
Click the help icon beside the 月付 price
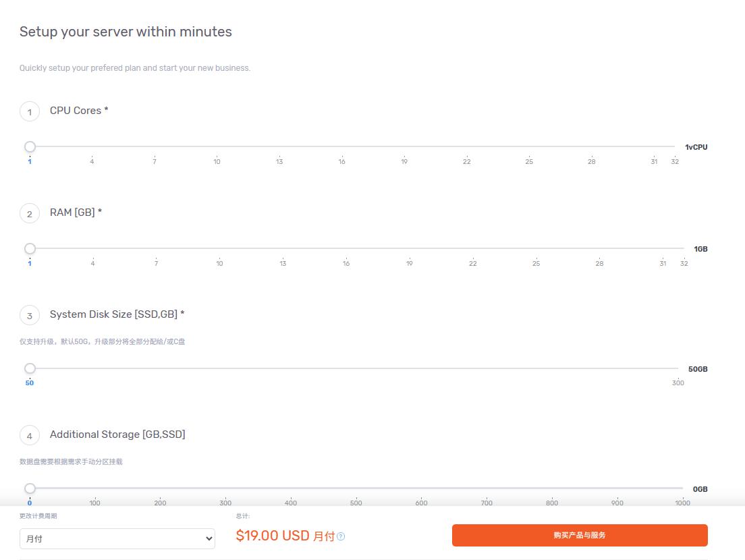click(341, 536)
